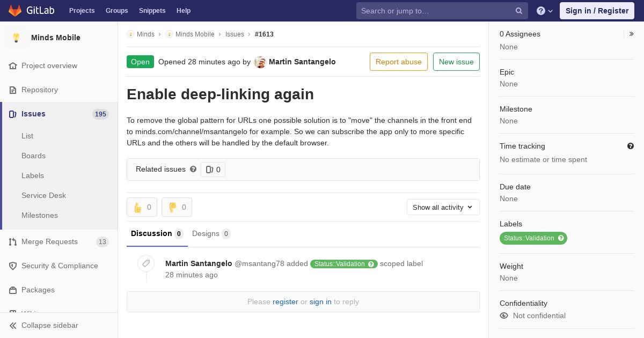The image size is (644, 338).
Task: Open the Projects menu
Action: (x=82, y=11)
